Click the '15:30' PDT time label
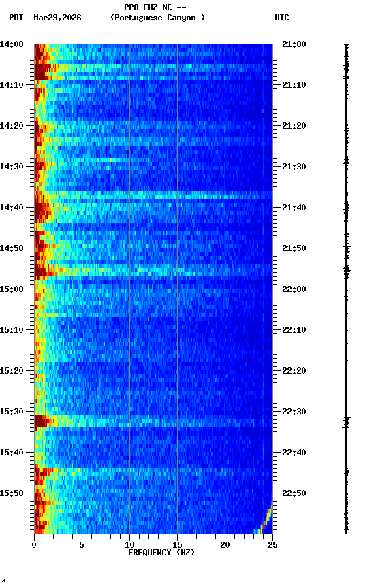Image resolution: width=376 pixels, height=588 pixels. point(12,412)
